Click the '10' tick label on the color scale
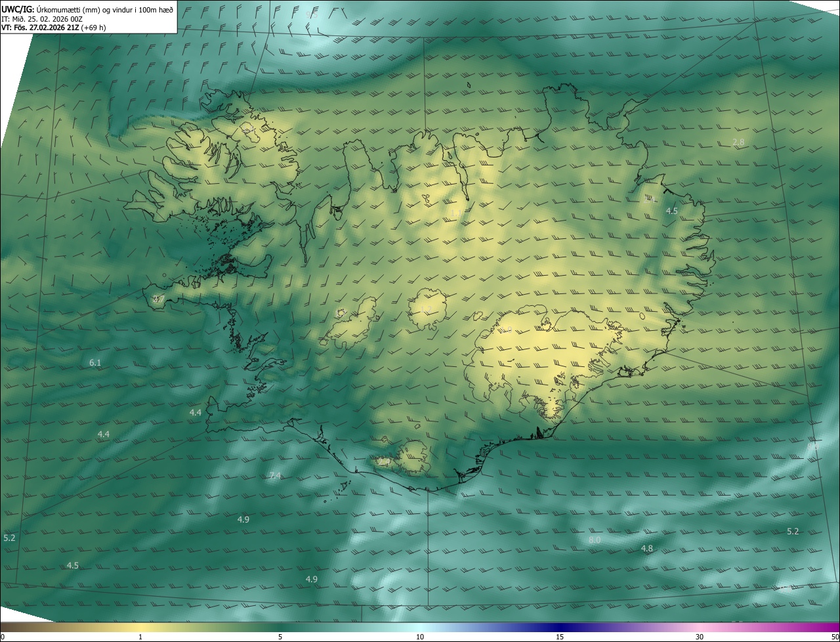 420,637
